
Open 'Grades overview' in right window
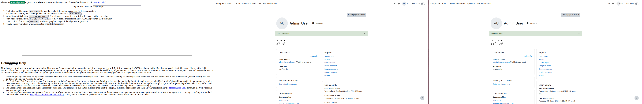click(545, 72)
